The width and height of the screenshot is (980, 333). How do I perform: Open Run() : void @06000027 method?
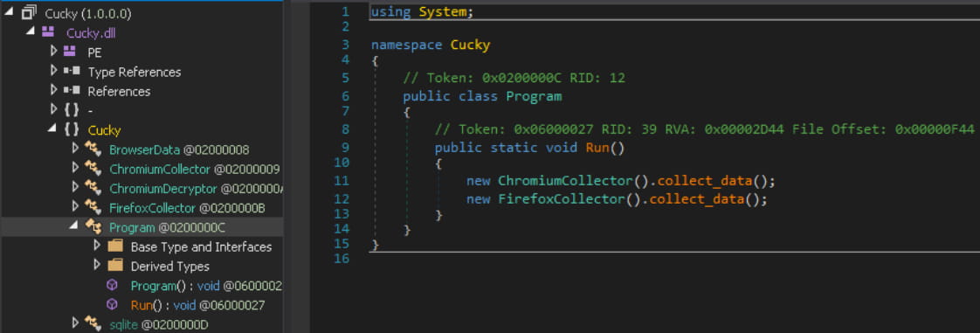197,305
